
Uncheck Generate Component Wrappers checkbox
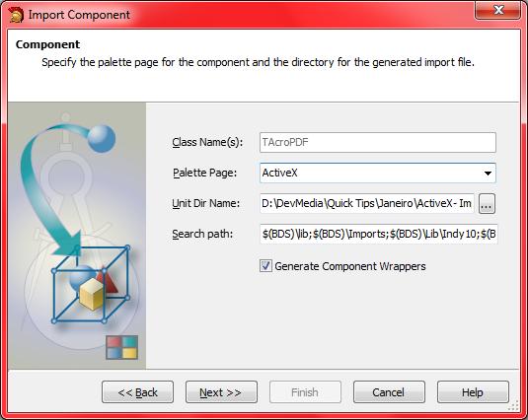265,266
